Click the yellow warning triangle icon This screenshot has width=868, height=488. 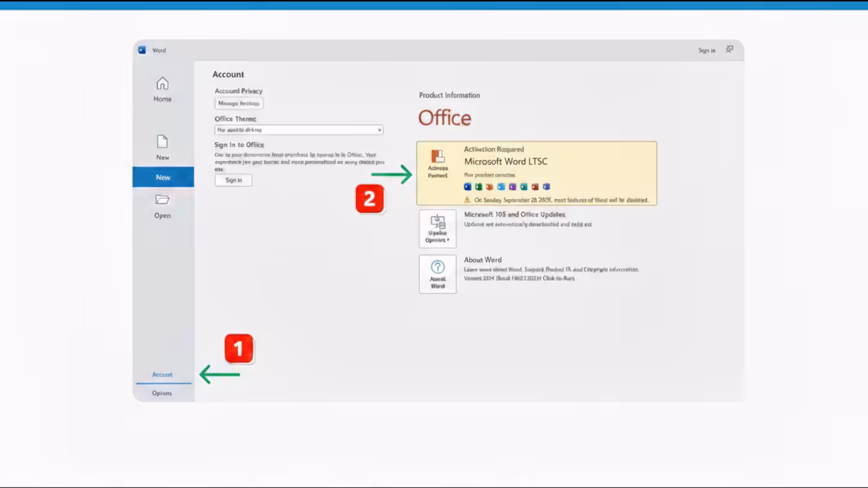(x=468, y=200)
